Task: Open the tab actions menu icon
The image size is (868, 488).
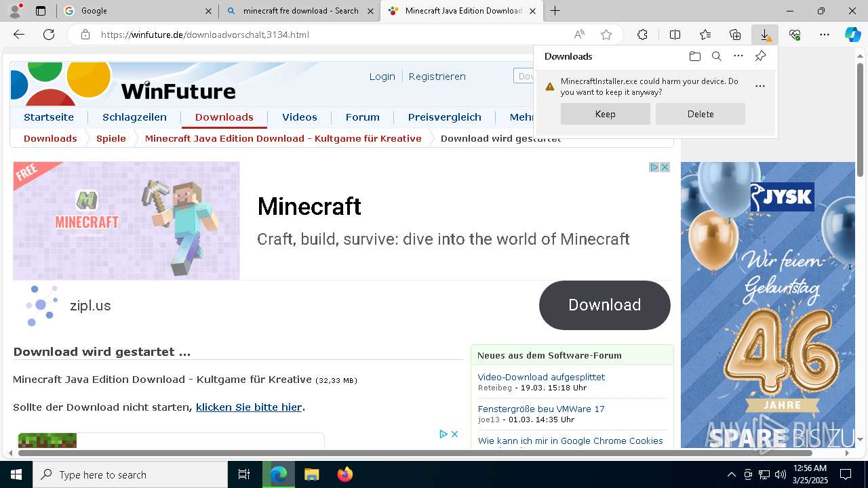Action: coord(41,11)
